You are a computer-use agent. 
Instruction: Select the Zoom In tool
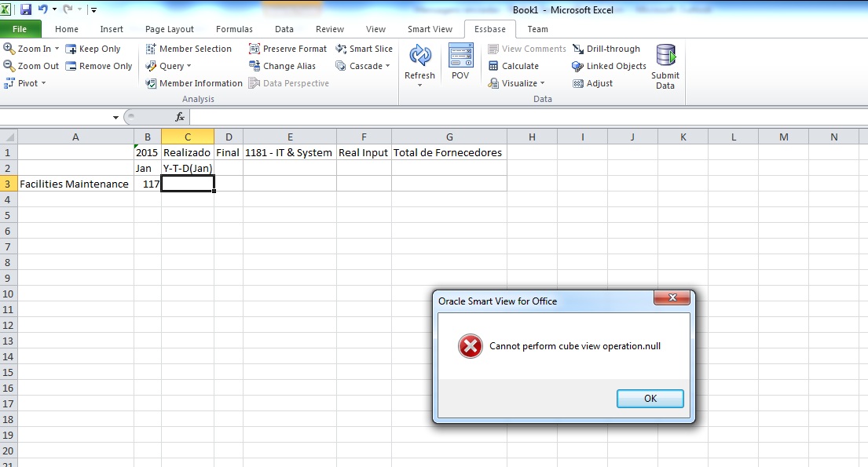[x=31, y=48]
